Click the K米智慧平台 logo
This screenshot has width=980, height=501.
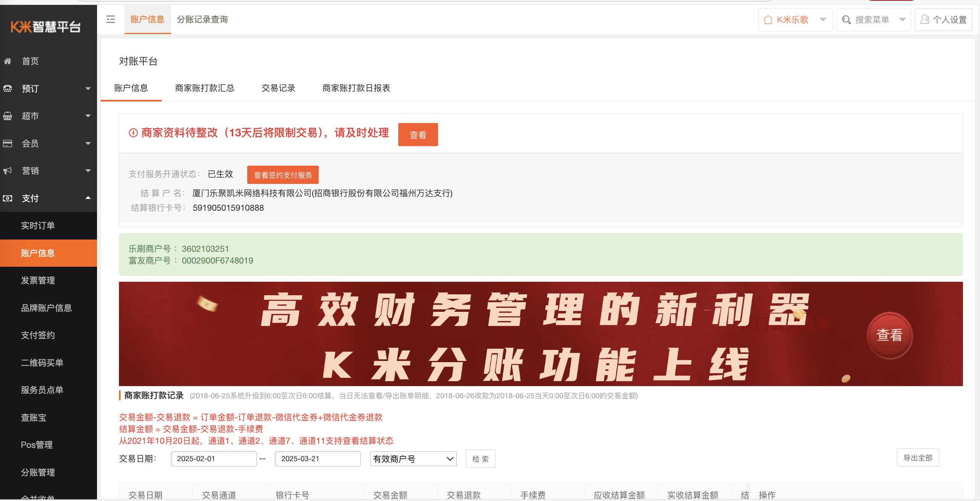click(x=45, y=27)
